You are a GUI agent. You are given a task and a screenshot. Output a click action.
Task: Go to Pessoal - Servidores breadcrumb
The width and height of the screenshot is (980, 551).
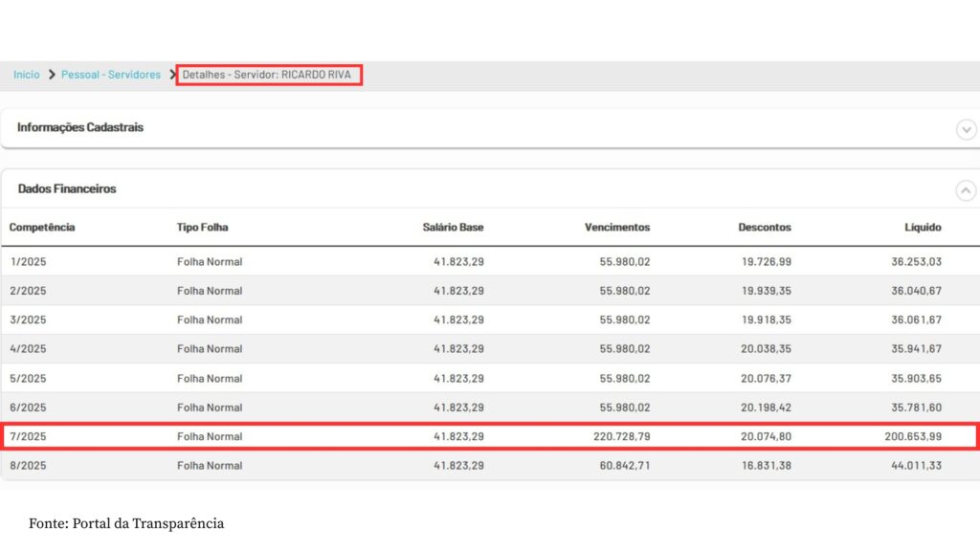(x=110, y=75)
